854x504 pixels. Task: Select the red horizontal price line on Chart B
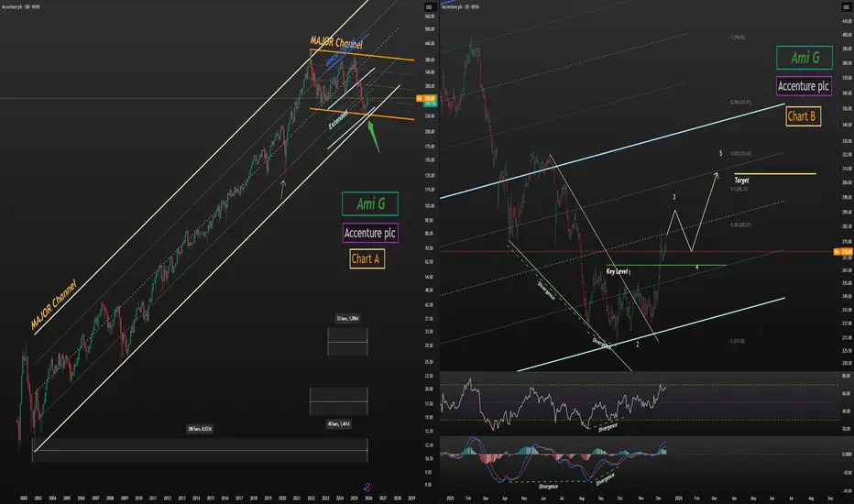coord(637,251)
